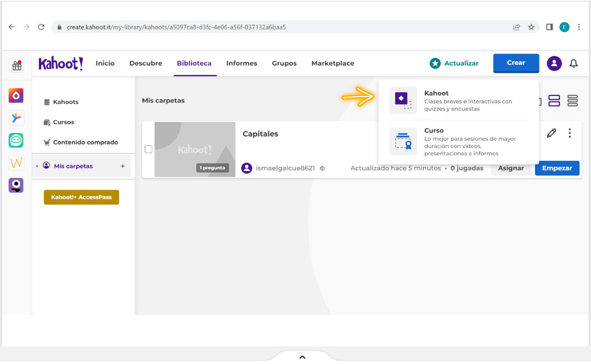Bookmark this page with the star icon
This screenshot has height=364, width=591.
click(531, 27)
